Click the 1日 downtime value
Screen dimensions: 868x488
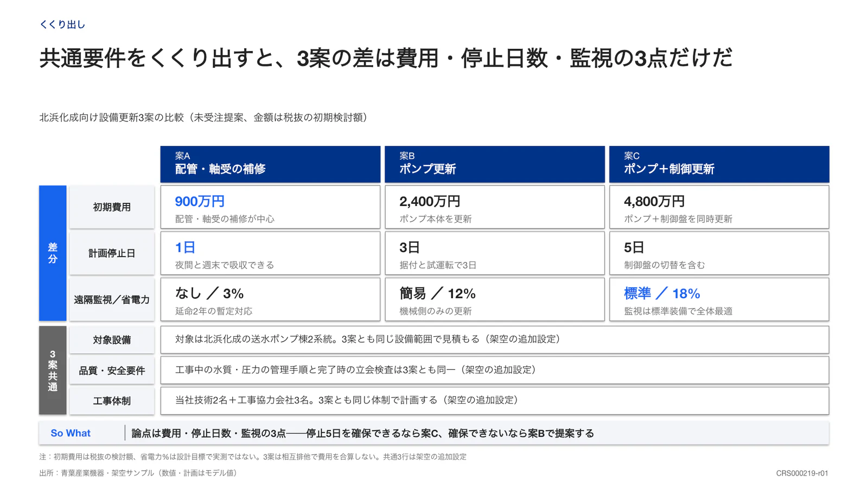185,247
